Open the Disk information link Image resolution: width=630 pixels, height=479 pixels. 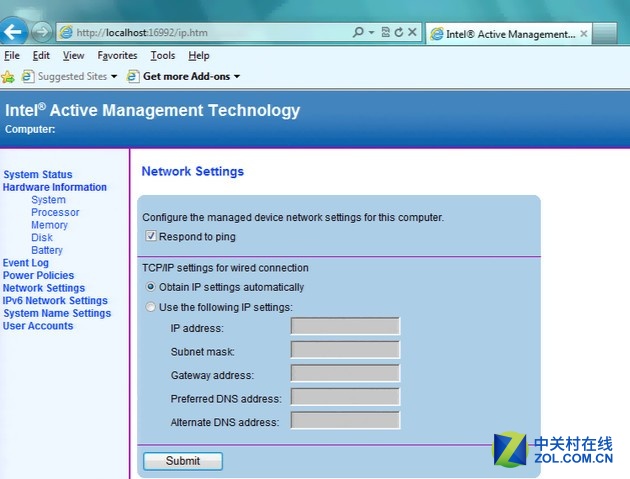click(42, 237)
